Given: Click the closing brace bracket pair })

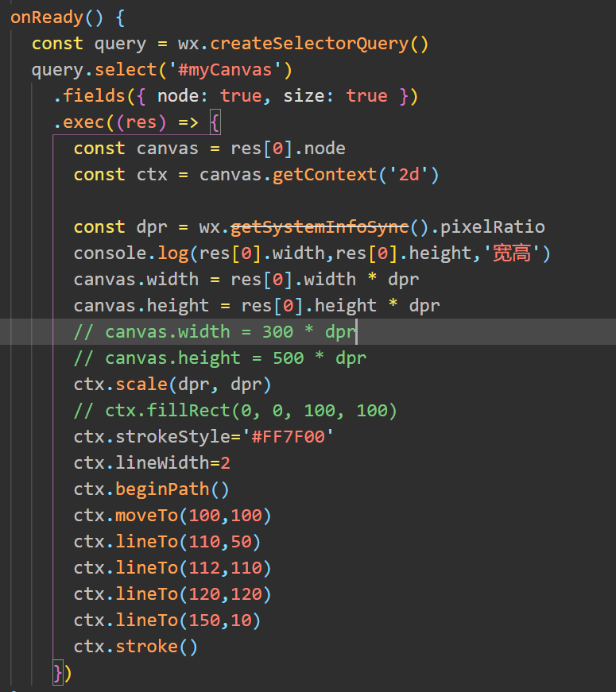Looking at the screenshot, I should (x=62, y=674).
